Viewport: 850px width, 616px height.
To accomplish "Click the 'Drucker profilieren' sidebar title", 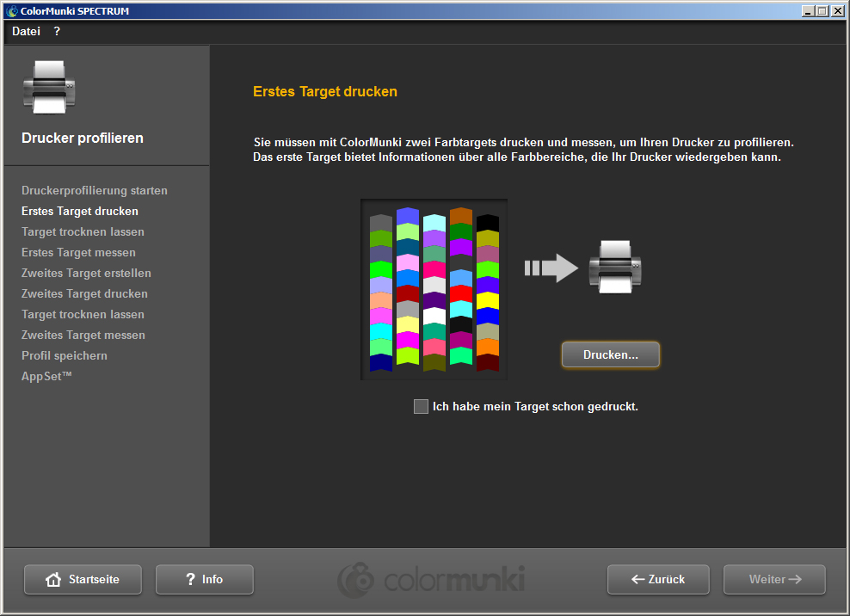I will (x=83, y=138).
